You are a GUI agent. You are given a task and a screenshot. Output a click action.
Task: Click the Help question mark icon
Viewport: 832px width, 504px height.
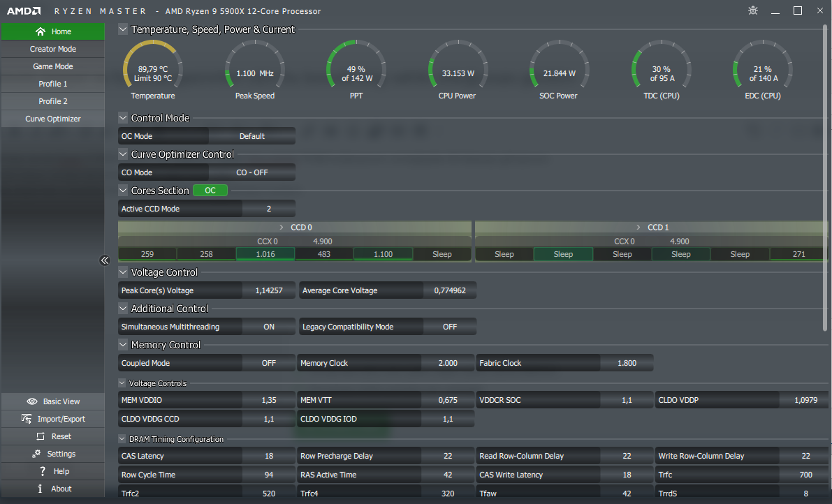[43, 471]
